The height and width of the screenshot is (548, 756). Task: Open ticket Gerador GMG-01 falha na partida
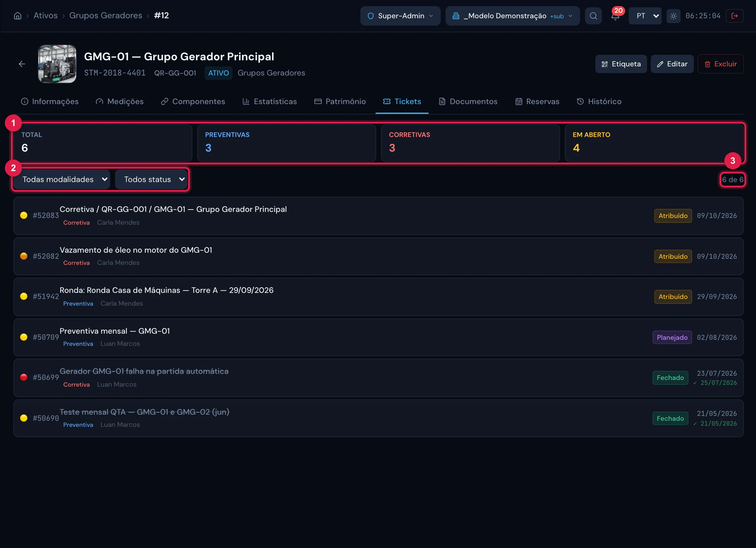378,378
